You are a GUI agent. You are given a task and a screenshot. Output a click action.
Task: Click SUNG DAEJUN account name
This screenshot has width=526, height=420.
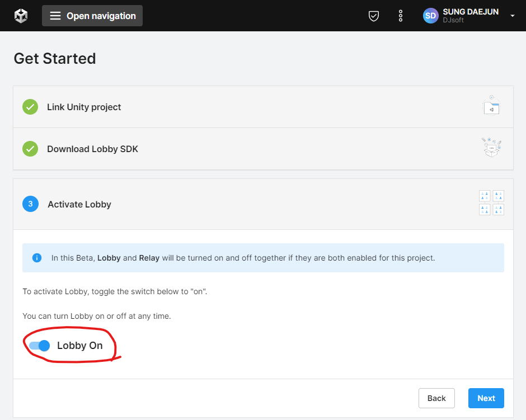pyautogui.click(x=470, y=12)
